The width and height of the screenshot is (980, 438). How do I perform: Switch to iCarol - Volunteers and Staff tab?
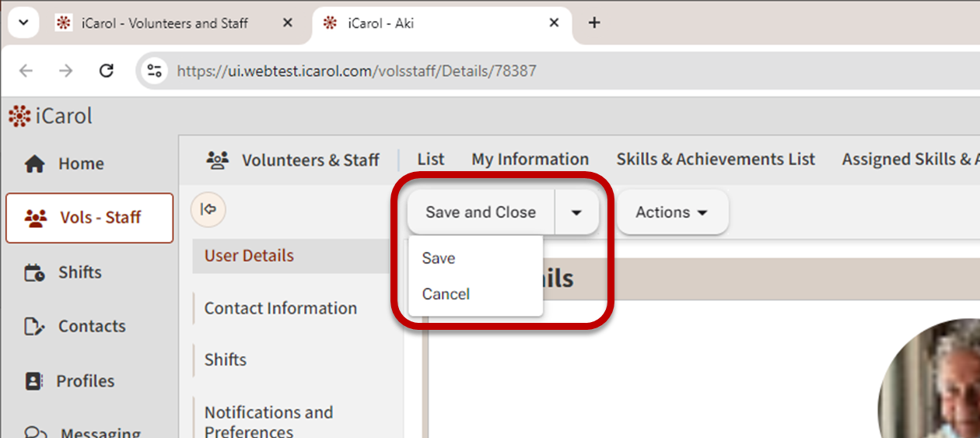[165, 23]
